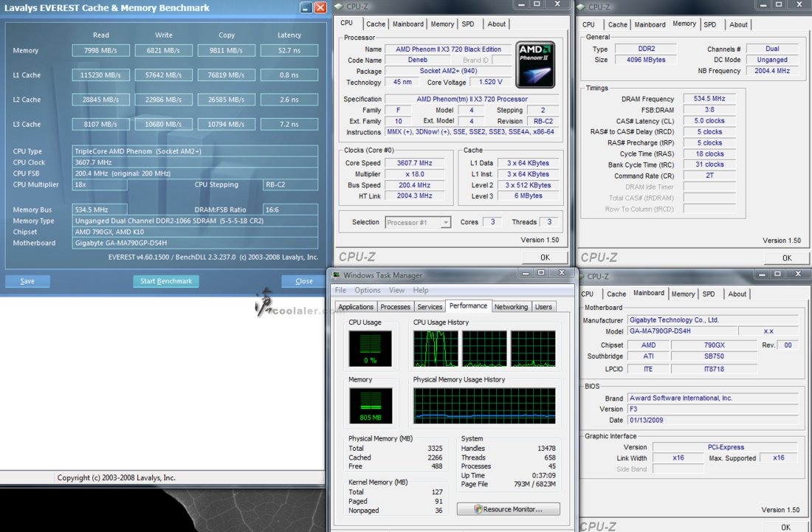Click the first CPU usage history graph
812x532 pixels.
click(x=435, y=349)
